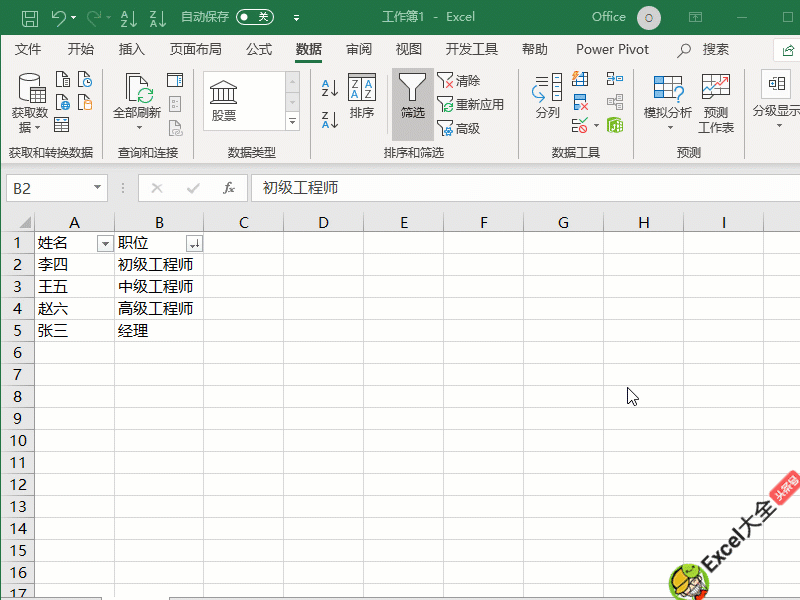Click the Consolidate icon

(615, 79)
